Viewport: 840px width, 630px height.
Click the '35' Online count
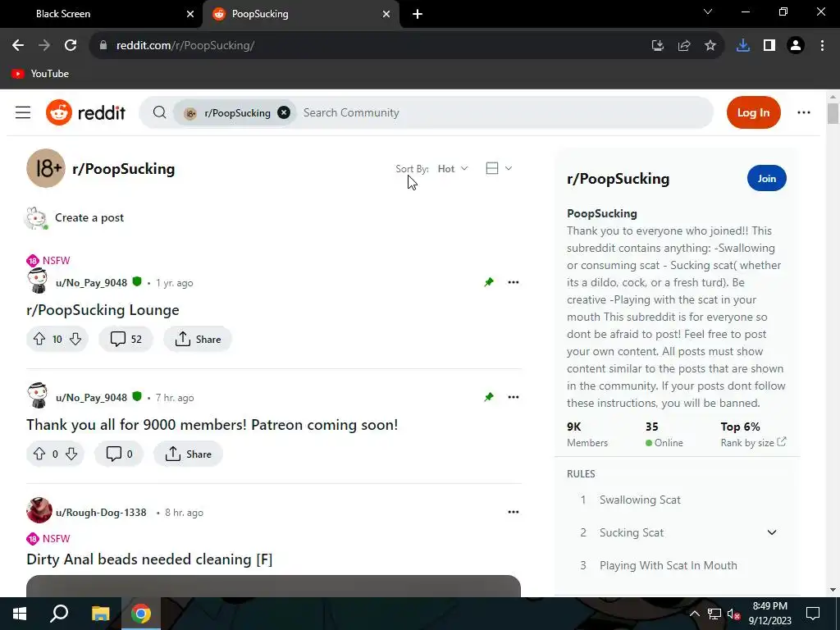(x=651, y=427)
